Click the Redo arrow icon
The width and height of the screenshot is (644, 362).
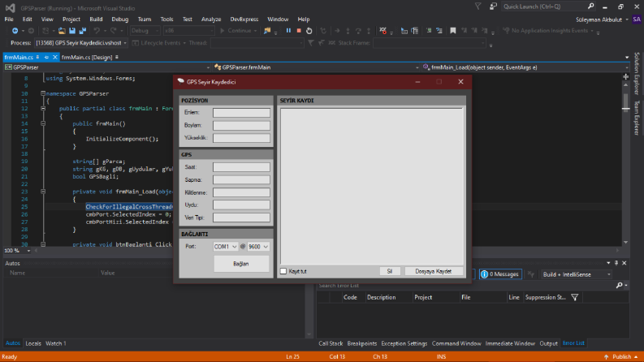pyautogui.click(x=114, y=31)
